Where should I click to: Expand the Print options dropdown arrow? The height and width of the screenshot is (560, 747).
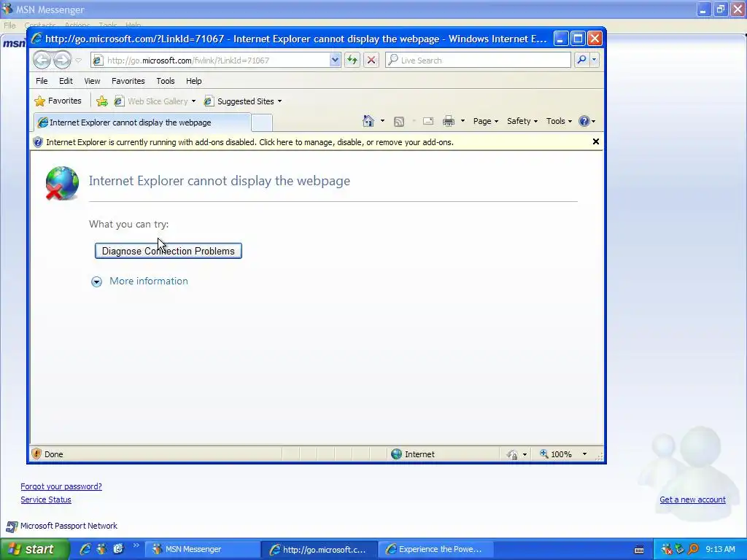tap(462, 121)
